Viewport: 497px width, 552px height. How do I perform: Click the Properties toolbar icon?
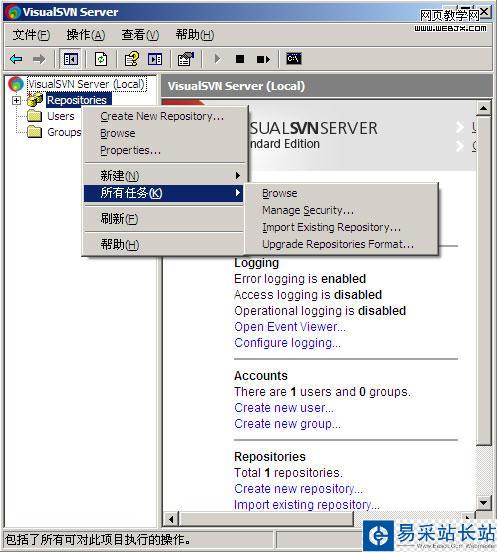pyautogui.click(x=186, y=59)
